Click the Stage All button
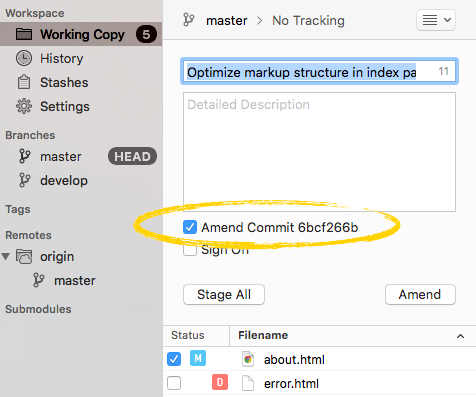 tap(224, 295)
